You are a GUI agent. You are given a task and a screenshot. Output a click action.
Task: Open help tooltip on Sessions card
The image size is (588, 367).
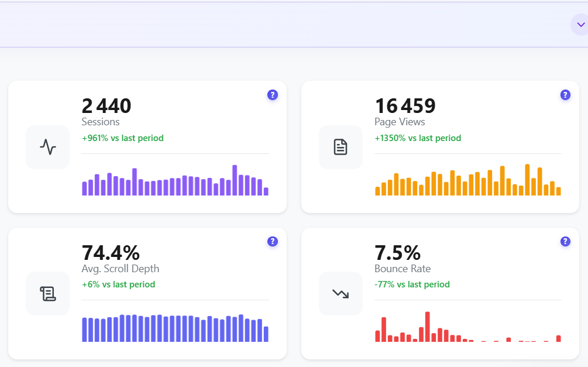point(273,95)
